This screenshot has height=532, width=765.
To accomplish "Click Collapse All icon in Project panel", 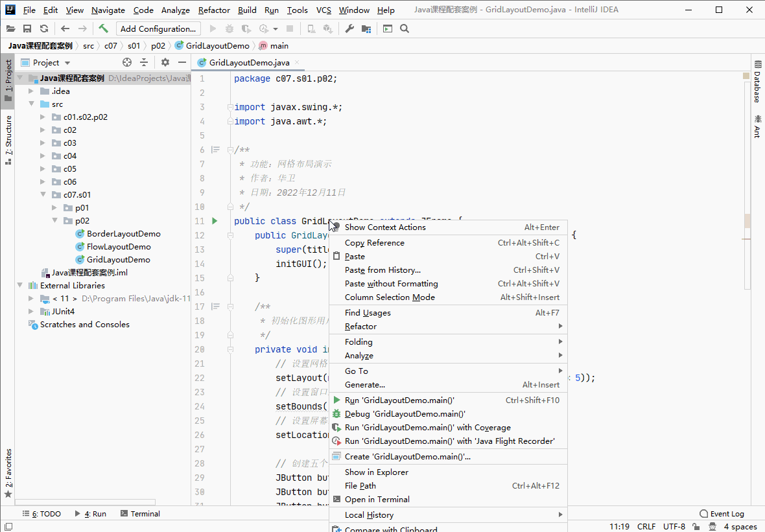I will tap(144, 62).
